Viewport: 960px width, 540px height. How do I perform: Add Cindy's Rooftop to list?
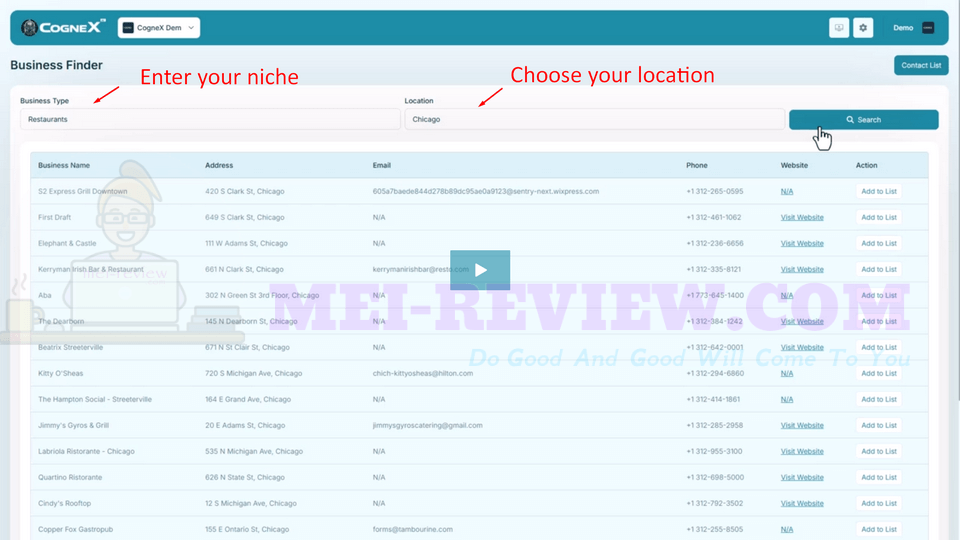tap(879, 503)
